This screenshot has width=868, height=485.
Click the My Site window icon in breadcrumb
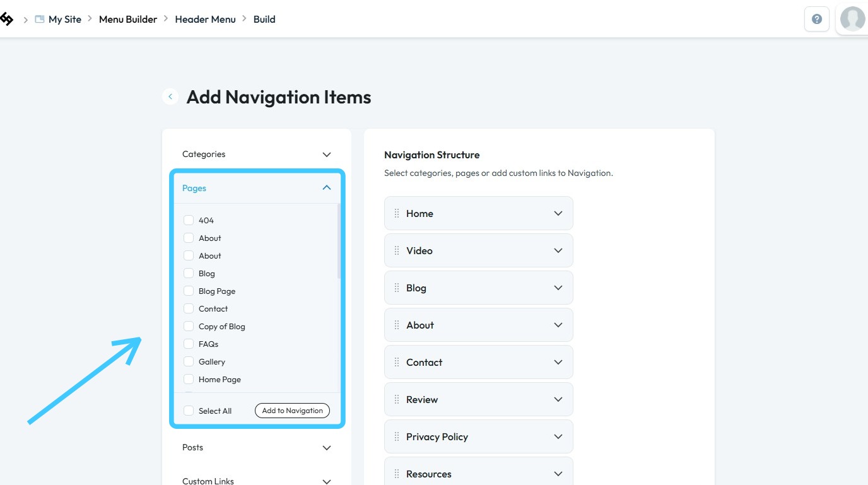point(39,20)
